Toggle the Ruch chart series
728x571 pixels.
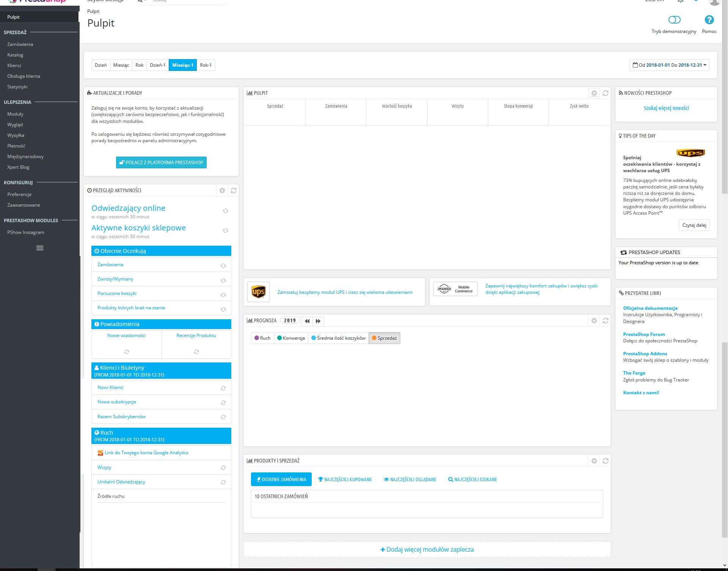point(262,338)
